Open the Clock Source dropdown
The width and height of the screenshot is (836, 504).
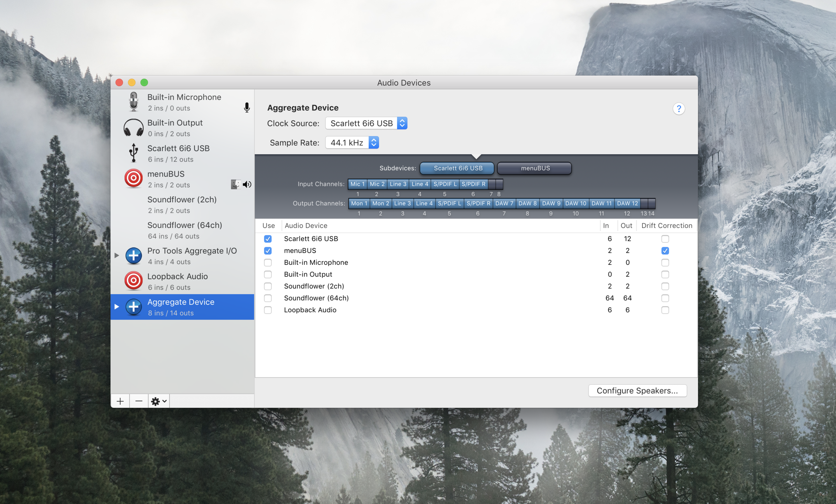(x=366, y=123)
